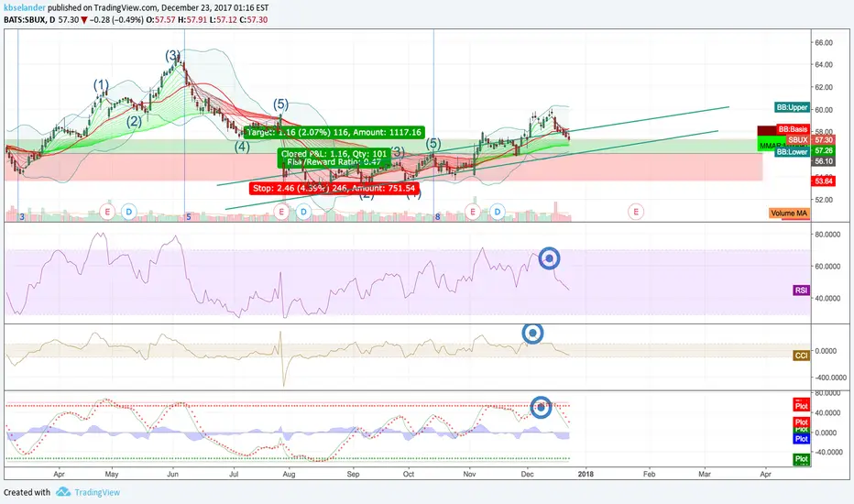Screen dimensions: 854x504
Task: Click the earnings E marker in November
Action: (x=473, y=212)
